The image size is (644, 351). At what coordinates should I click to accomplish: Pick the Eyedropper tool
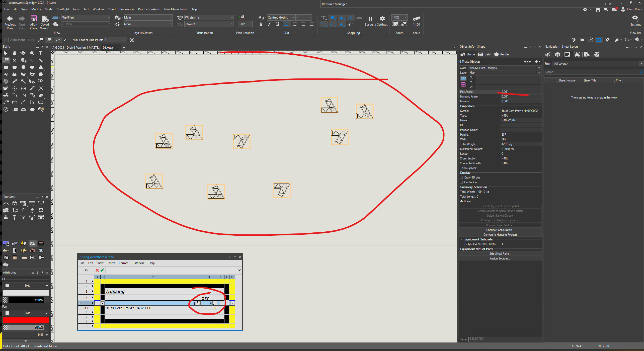coord(15,81)
